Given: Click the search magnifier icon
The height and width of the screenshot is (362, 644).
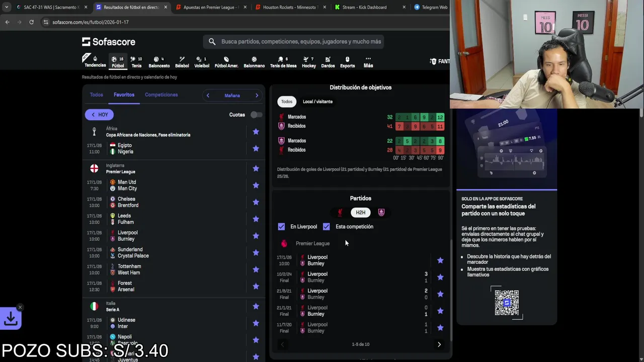Looking at the screenshot, I should pos(212,42).
